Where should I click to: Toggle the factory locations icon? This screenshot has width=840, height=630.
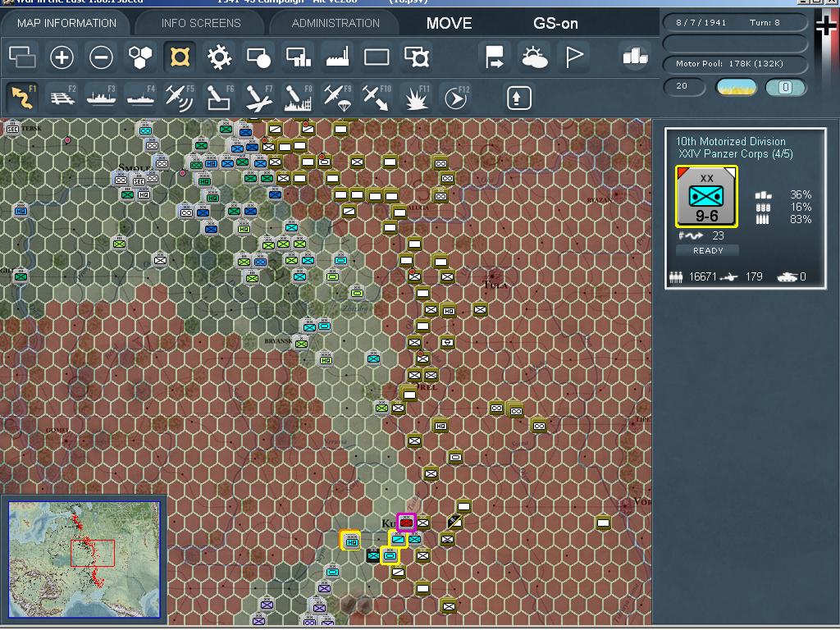(337, 57)
